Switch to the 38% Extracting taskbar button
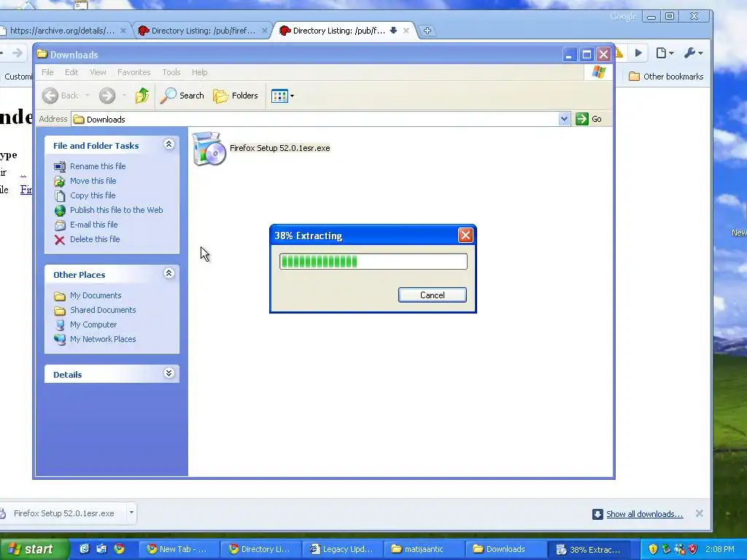This screenshot has height=560, width=747. (589, 549)
